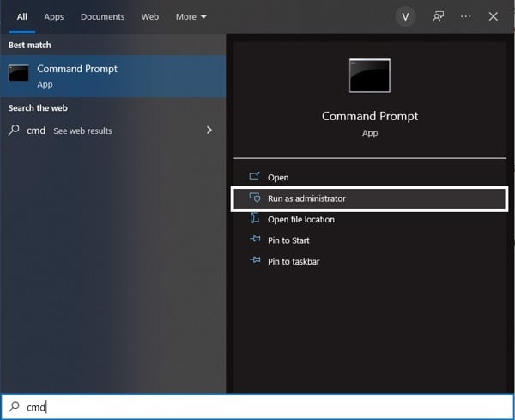Click Command Prompt title in preview pane
Screen dimensions: 515x420
[x=370, y=116]
